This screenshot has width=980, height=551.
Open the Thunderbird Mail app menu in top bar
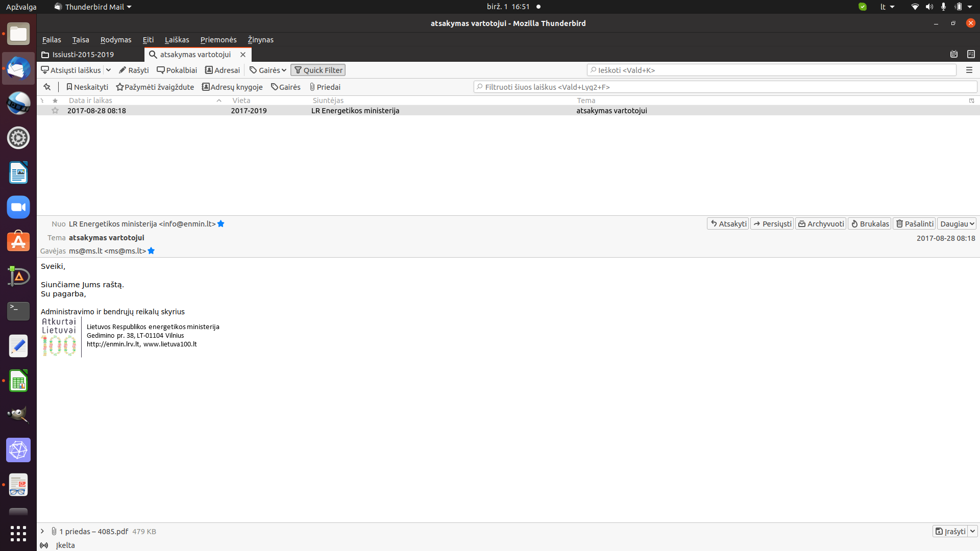coord(93,7)
